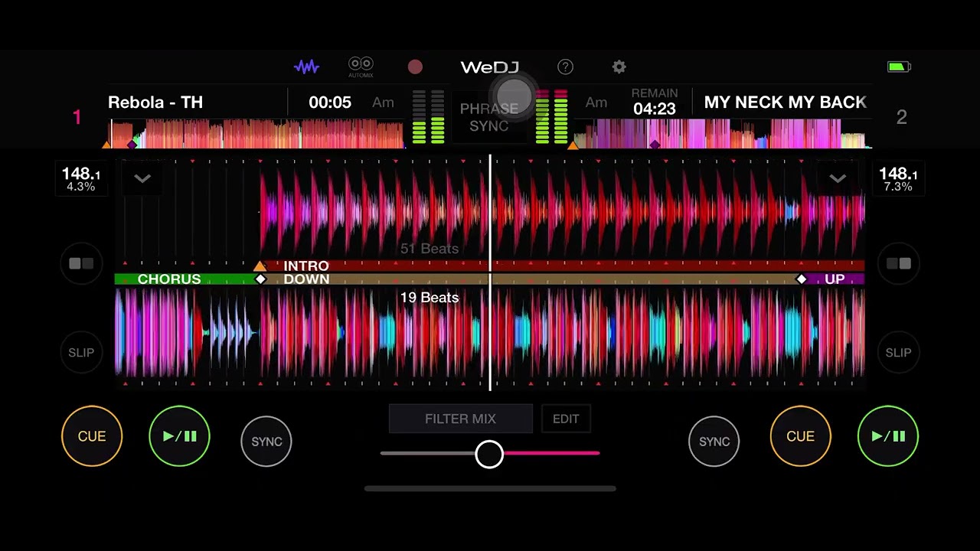The width and height of the screenshot is (980, 551).
Task: Open deck 1 panel toggle icon
Action: pos(81,264)
